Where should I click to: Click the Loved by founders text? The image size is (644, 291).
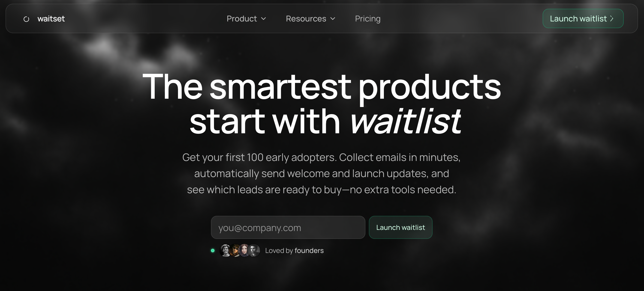pos(294,251)
